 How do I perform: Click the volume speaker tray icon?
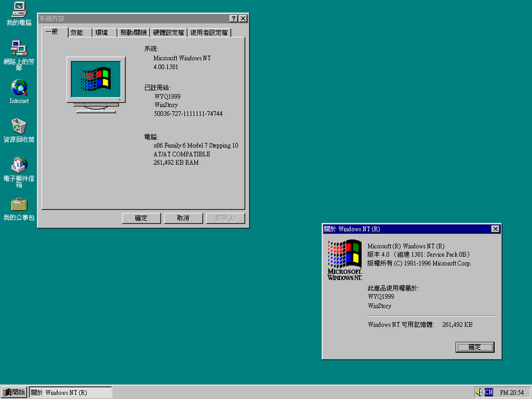(x=479, y=392)
